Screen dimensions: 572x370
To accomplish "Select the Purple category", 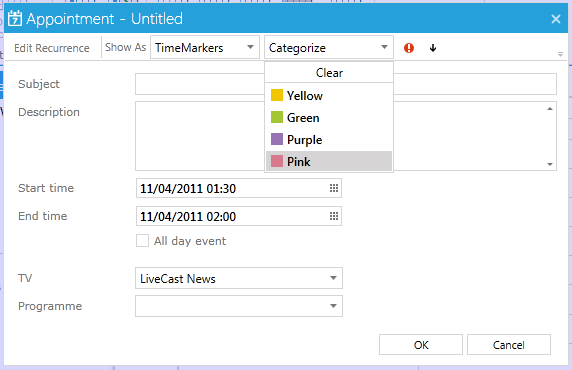I will (x=329, y=139).
